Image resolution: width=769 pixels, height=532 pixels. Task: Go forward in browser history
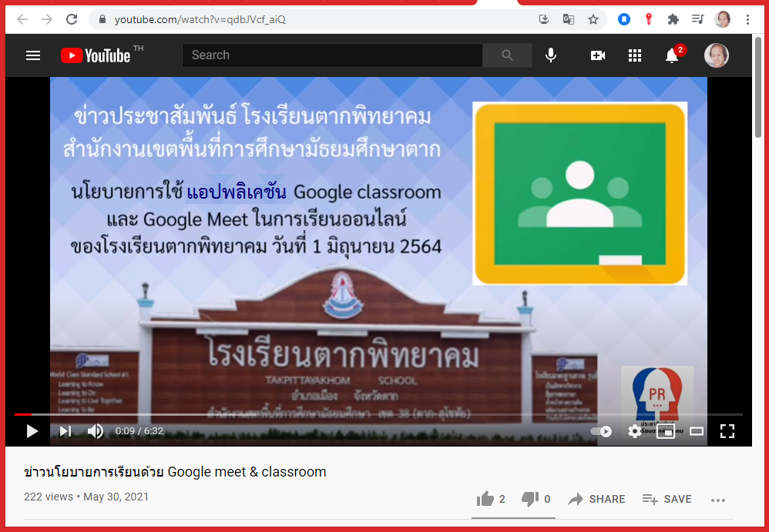pyautogui.click(x=47, y=19)
